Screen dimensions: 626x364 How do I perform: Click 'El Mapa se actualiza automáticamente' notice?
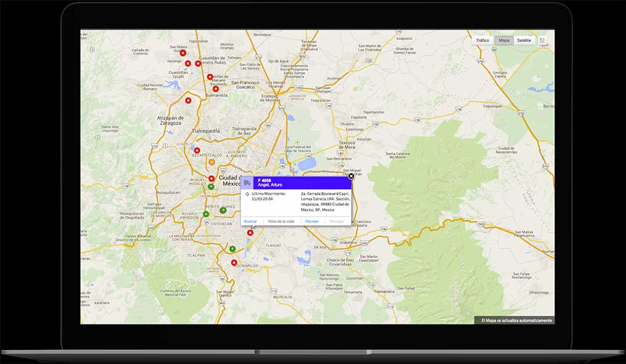coord(517,320)
